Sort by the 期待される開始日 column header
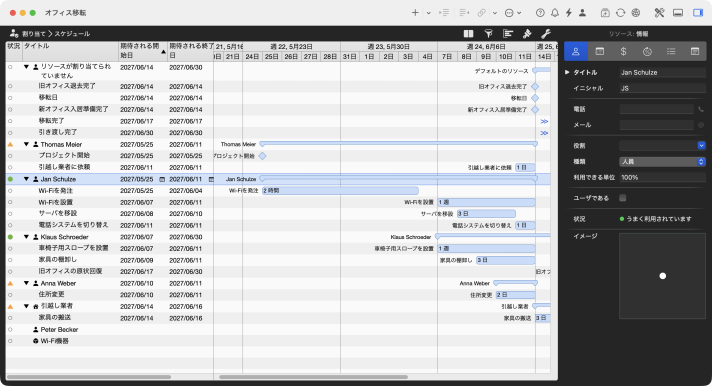This screenshot has height=386, width=712. pyautogui.click(x=143, y=51)
